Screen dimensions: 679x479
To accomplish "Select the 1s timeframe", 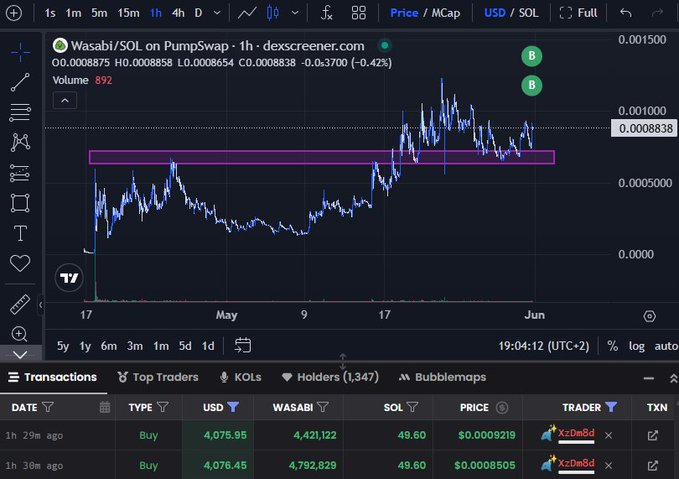I will pos(50,13).
